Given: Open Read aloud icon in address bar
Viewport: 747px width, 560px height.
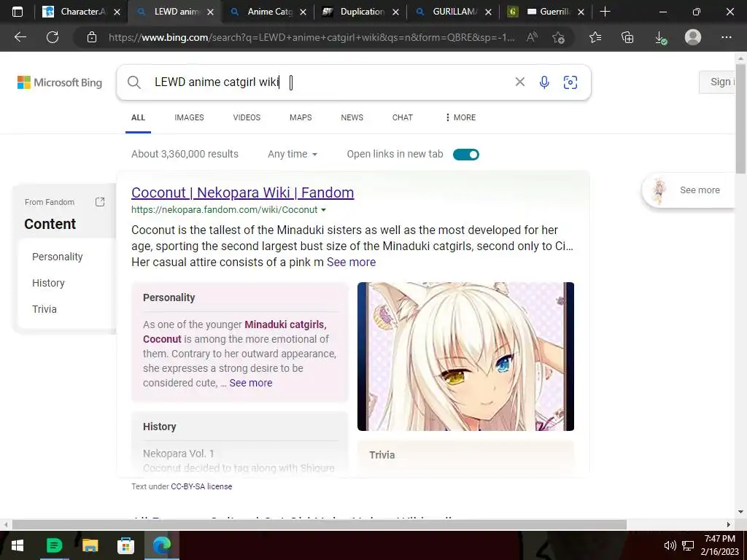Looking at the screenshot, I should tap(532, 37).
